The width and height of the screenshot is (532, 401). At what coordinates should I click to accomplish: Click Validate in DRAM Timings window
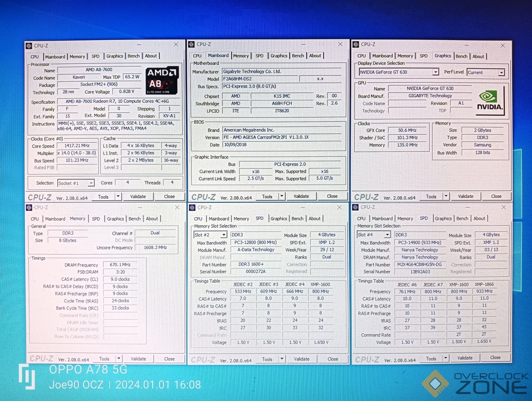[x=139, y=359]
